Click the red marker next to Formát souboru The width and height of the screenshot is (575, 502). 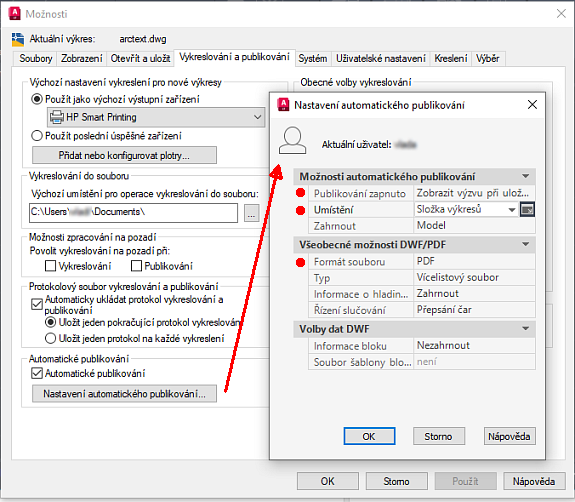pos(300,262)
